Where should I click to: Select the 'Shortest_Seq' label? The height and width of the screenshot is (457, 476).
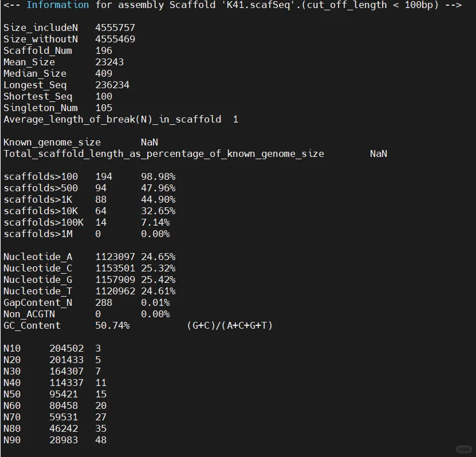tap(38, 97)
